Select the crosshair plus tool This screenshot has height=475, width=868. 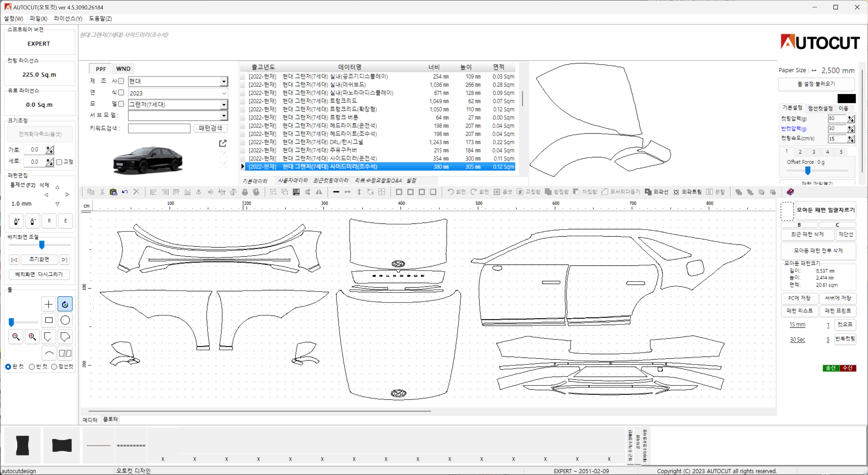49,304
